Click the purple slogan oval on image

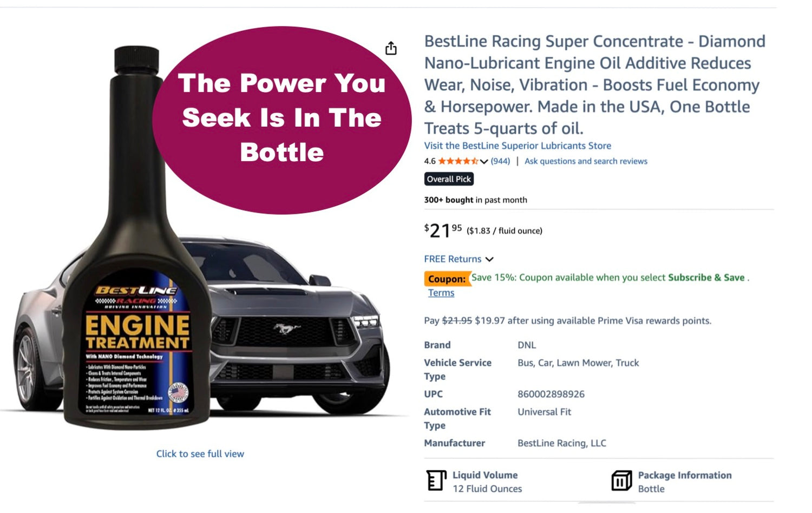(x=281, y=119)
